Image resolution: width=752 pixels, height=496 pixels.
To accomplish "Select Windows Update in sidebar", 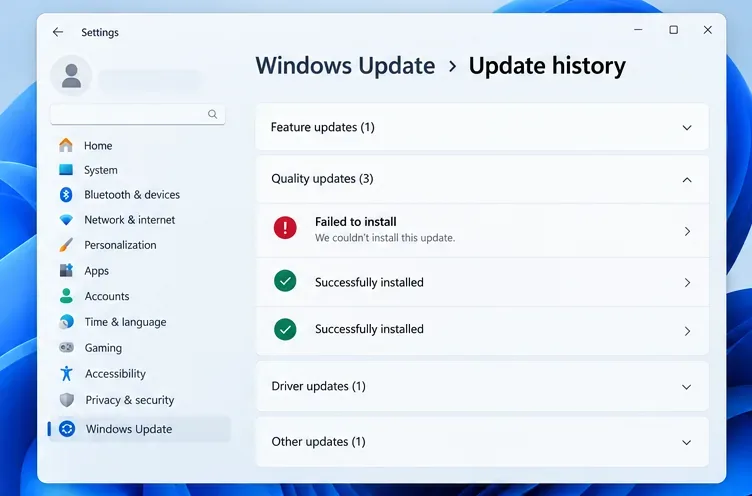I will pyautogui.click(x=140, y=429).
